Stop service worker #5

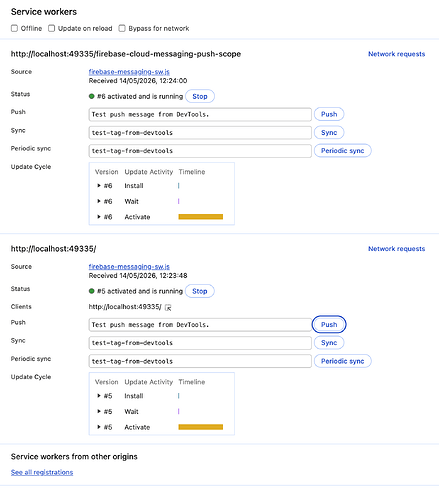(200, 291)
